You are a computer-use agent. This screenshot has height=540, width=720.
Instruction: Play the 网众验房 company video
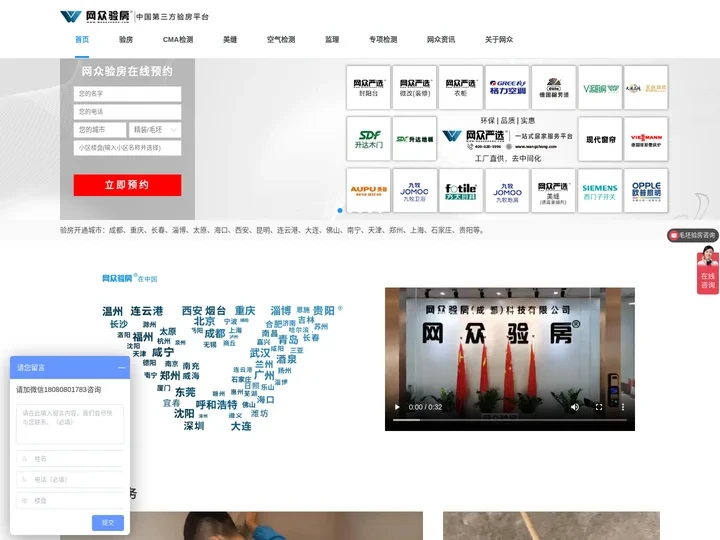coord(397,407)
